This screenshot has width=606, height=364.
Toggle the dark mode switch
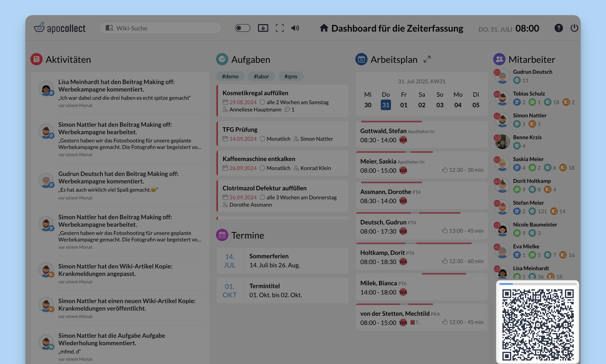tap(242, 28)
